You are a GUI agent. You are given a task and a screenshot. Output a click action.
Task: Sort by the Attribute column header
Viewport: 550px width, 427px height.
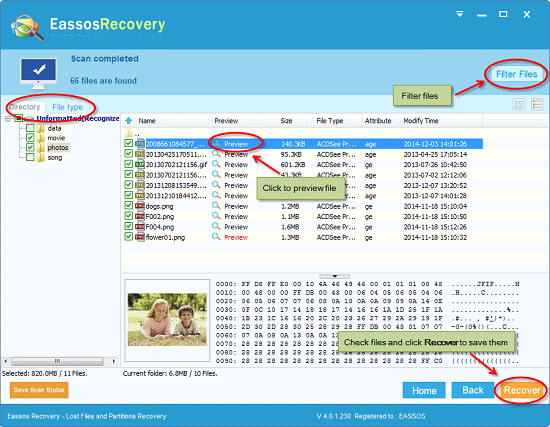click(378, 121)
